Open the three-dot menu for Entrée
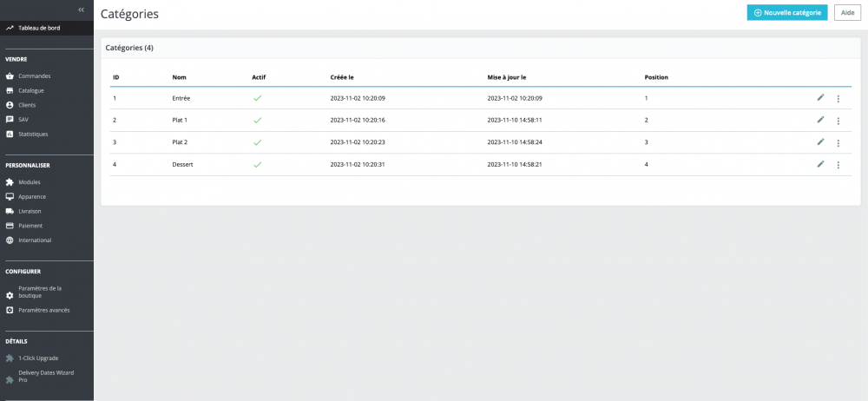The image size is (868, 401). tap(838, 99)
